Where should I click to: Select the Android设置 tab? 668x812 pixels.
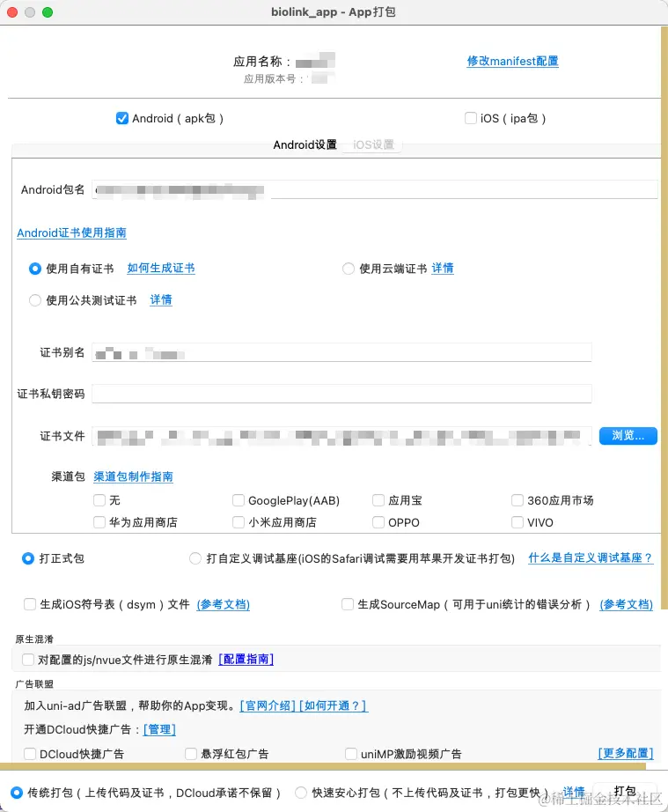pyautogui.click(x=305, y=144)
